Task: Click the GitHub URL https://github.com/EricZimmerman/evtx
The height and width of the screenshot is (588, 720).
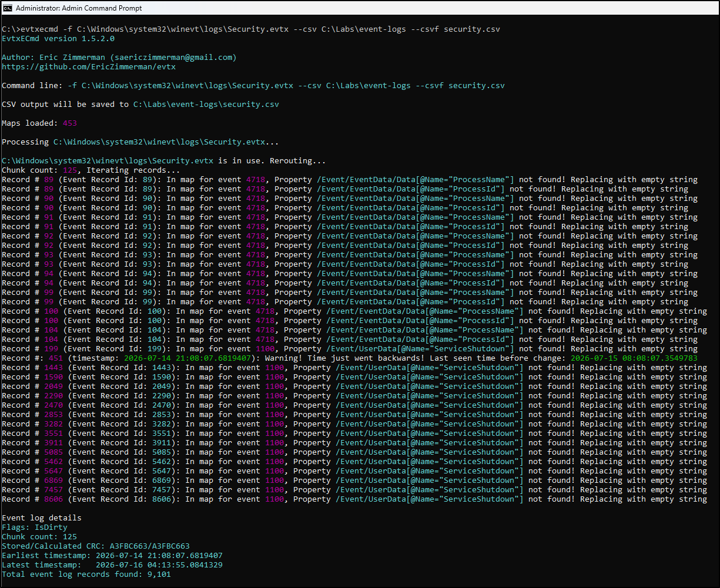Action: [x=89, y=67]
